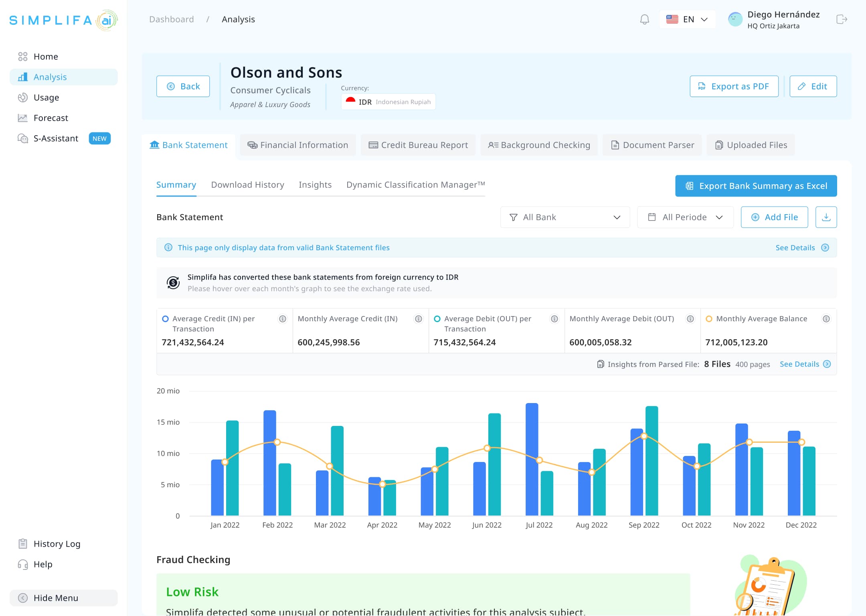
Task: Select the Download History sub-tab
Action: 247,185
